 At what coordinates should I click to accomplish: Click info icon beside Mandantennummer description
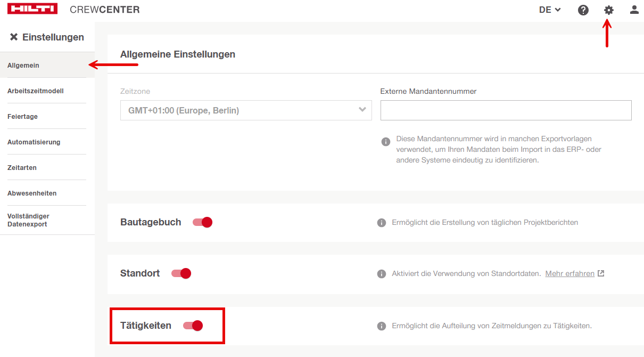tap(386, 142)
